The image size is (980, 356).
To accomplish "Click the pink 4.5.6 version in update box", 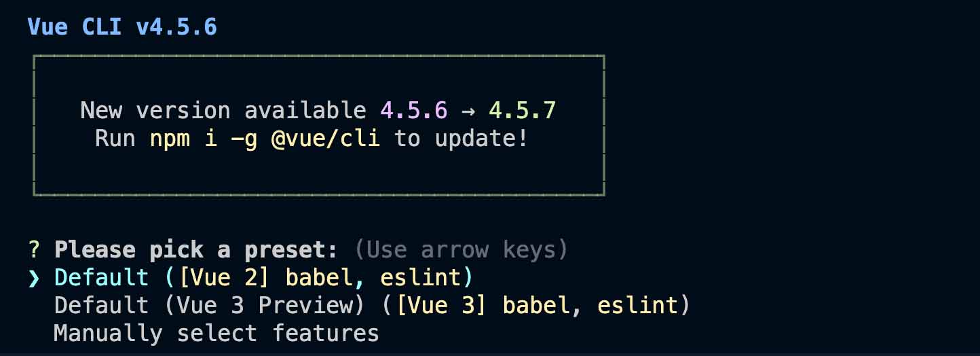I will point(407,111).
